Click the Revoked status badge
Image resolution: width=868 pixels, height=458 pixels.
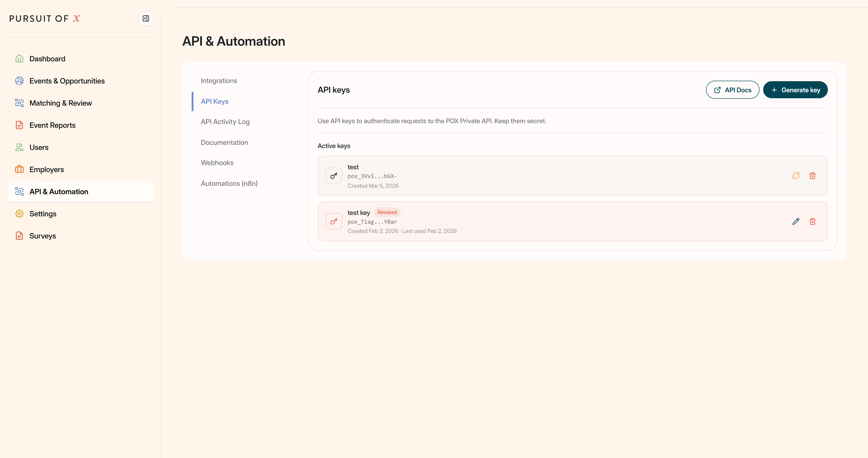387,212
